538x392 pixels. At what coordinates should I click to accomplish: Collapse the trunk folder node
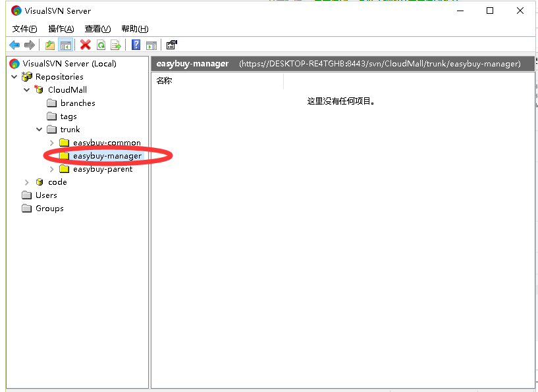click(39, 129)
